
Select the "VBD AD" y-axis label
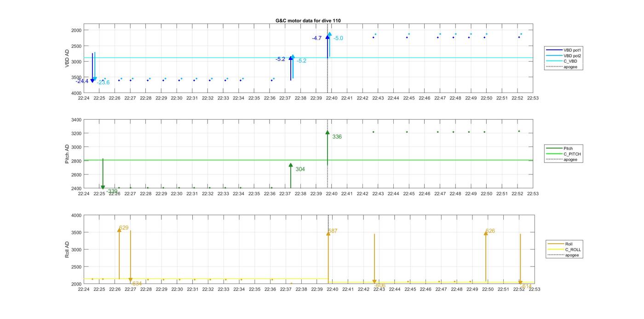(x=67, y=58)
